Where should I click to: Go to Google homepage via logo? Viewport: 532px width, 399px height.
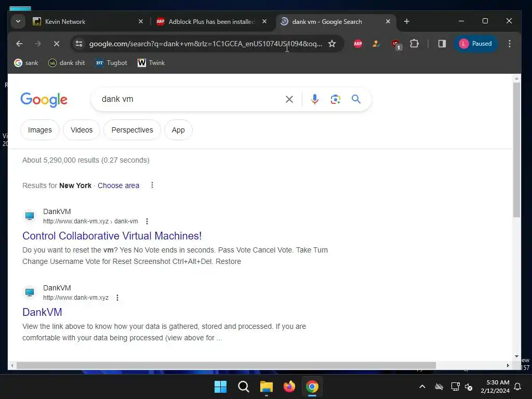(44, 99)
